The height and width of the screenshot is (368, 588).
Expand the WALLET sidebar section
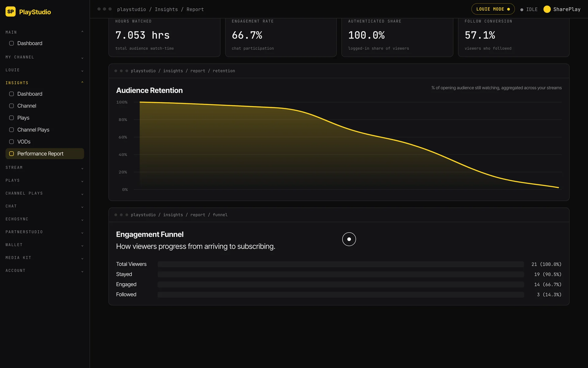coord(44,245)
